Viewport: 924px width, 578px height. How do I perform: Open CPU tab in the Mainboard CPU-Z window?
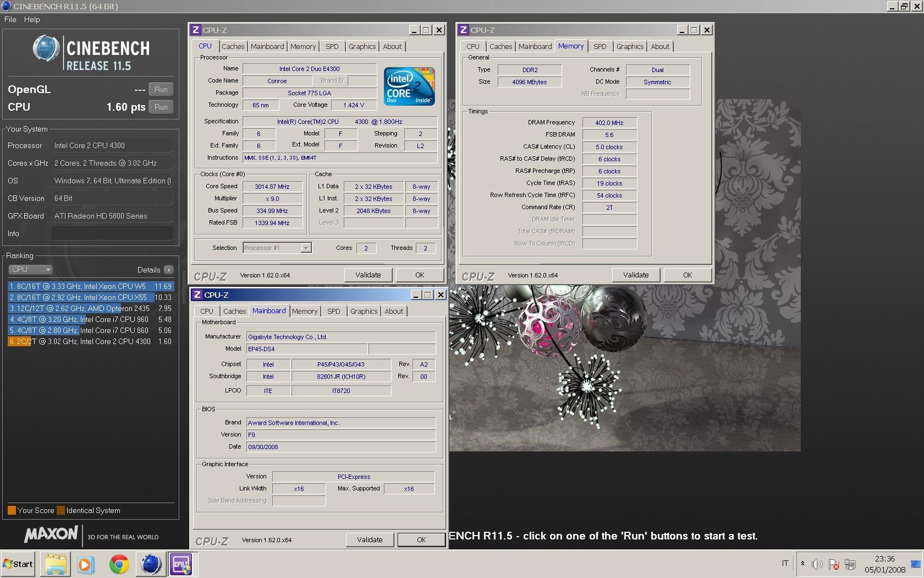tap(207, 312)
